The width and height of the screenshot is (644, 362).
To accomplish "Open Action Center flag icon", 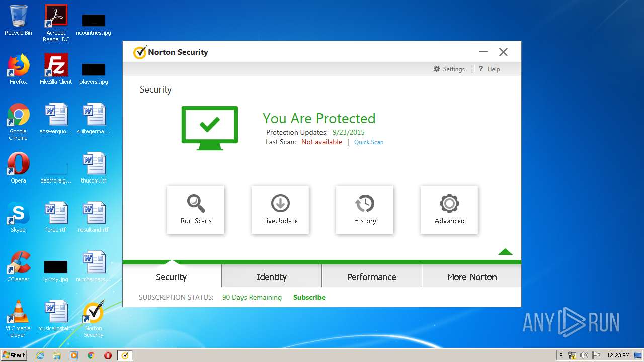I will tap(595, 355).
